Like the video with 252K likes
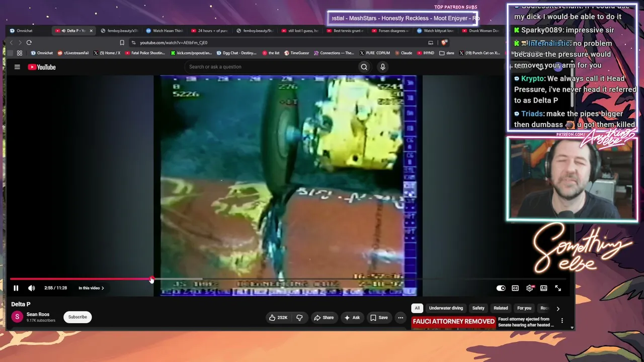The width and height of the screenshot is (644, 362). coord(278,318)
